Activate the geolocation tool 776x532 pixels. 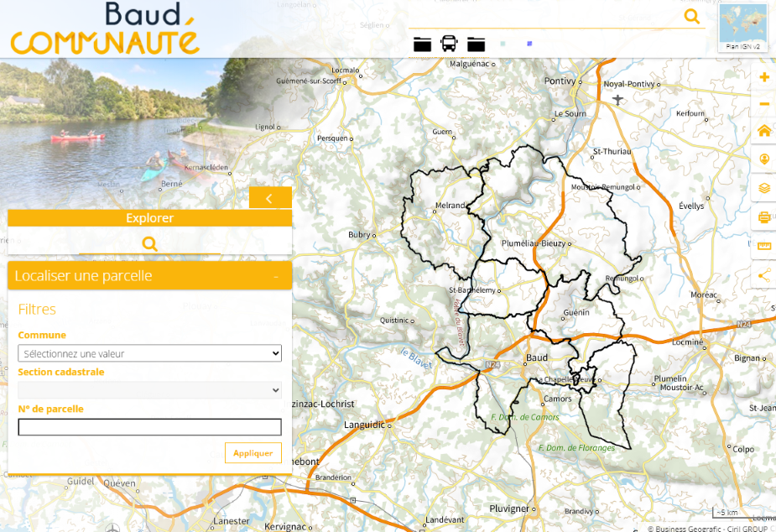tap(763, 159)
